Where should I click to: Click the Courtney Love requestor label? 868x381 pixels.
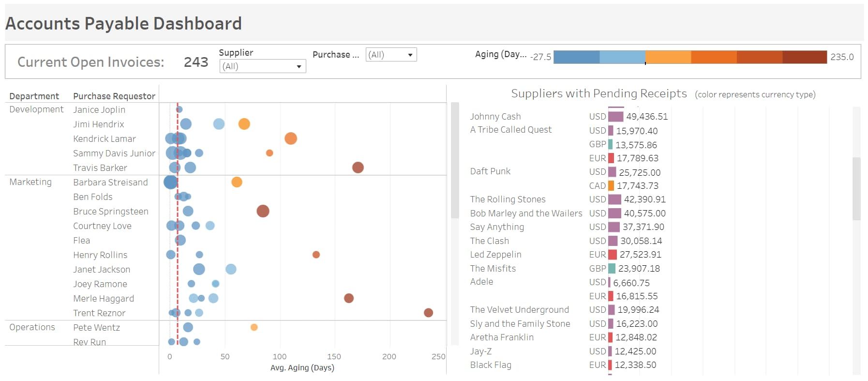(102, 226)
